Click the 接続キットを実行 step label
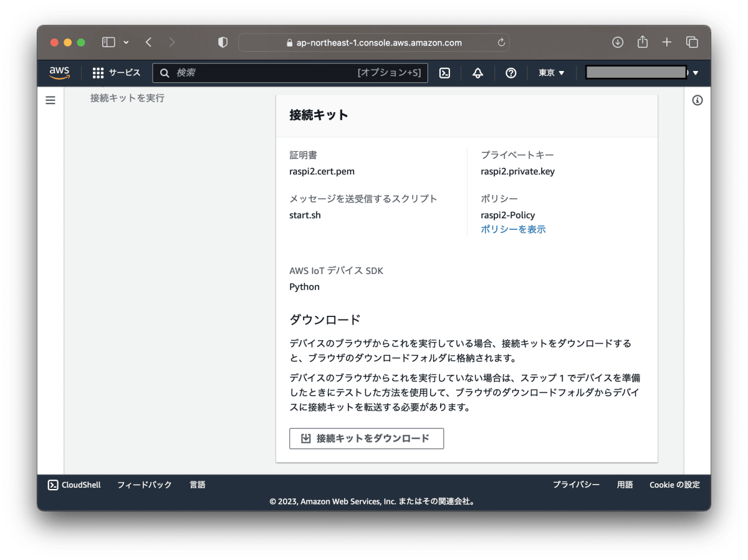This screenshot has width=748, height=560. (x=127, y=98)
